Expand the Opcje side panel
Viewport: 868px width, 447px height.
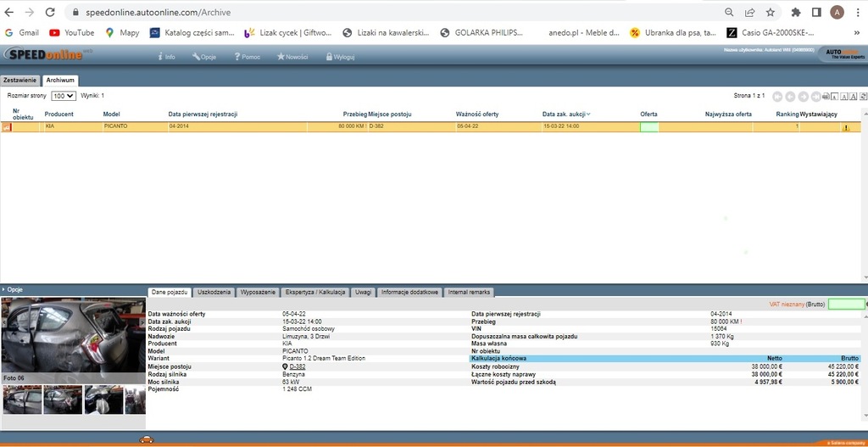(x=13, y=289)
